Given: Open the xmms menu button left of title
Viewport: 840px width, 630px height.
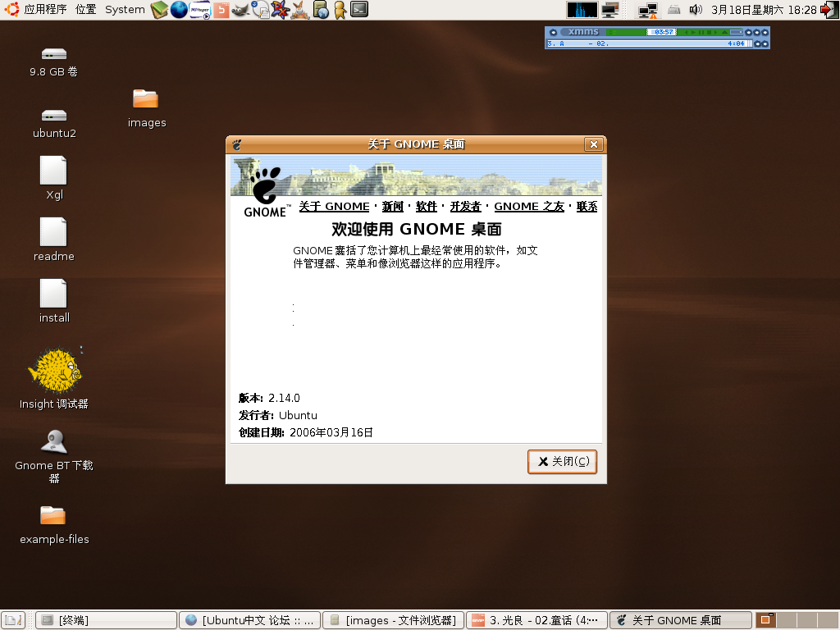Looking at the screenshot, I should click(554, 32).
